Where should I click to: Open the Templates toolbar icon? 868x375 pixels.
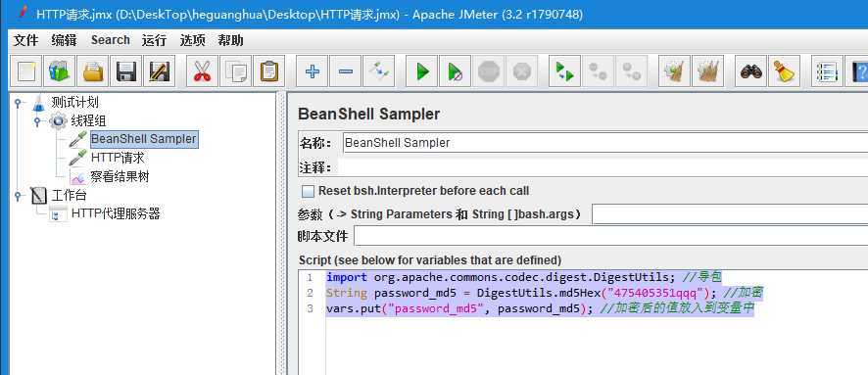[60, 71]
